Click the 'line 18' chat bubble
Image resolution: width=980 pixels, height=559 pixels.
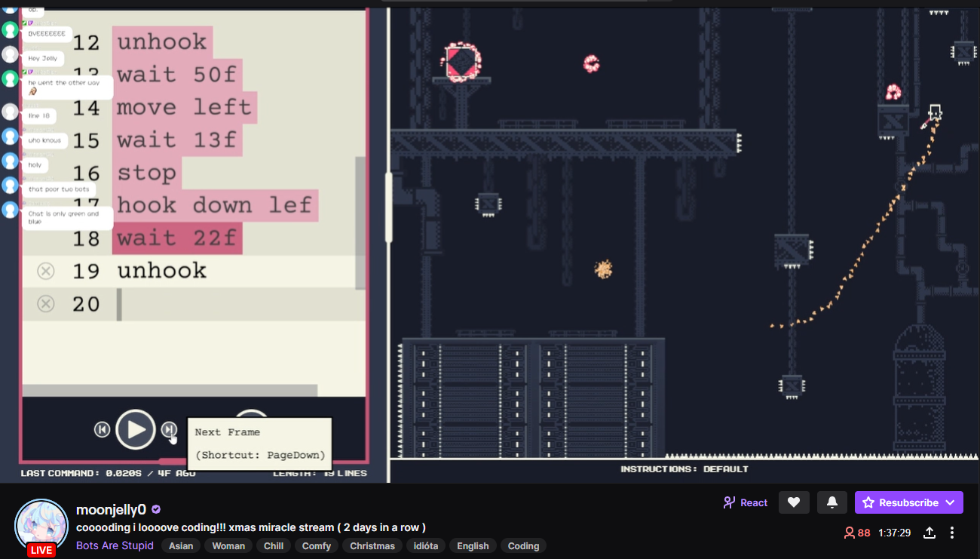tap(39, 115)
